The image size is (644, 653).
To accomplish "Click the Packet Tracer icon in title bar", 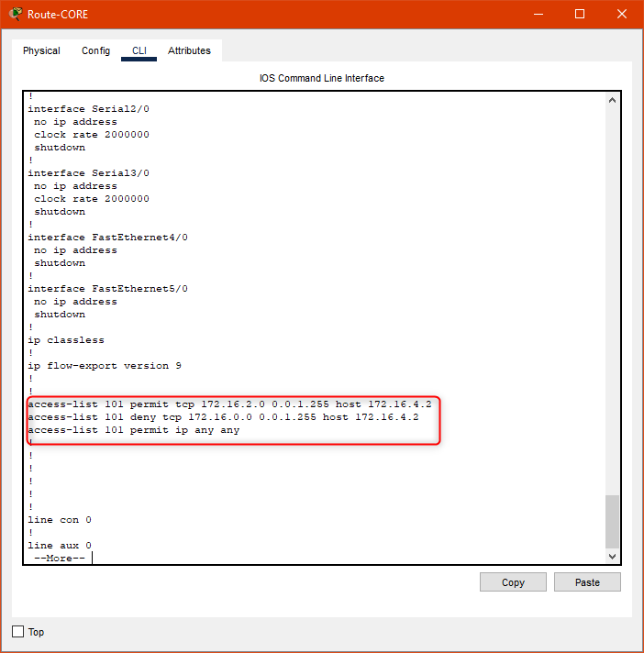I will pos(16,14).
